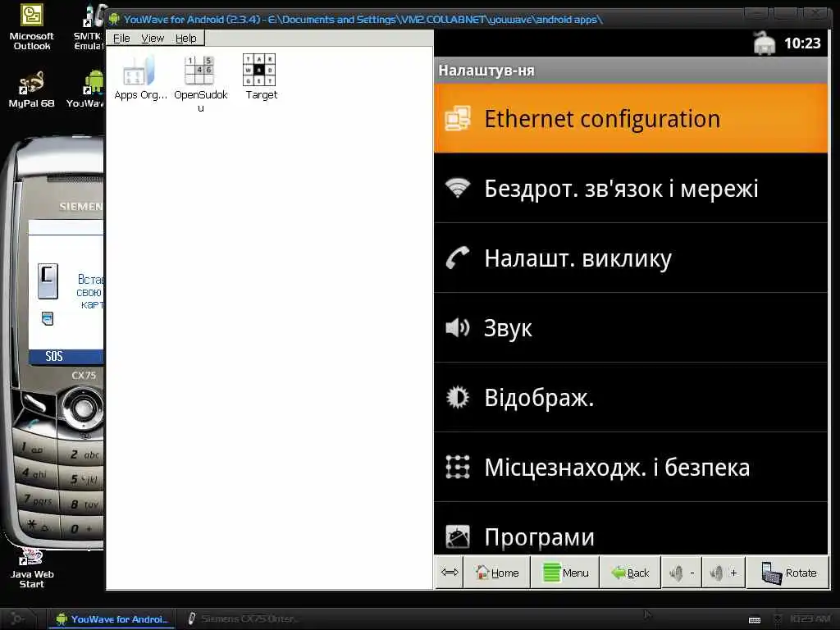
Task: Click the taskbar start button
Action: (18, 619)
